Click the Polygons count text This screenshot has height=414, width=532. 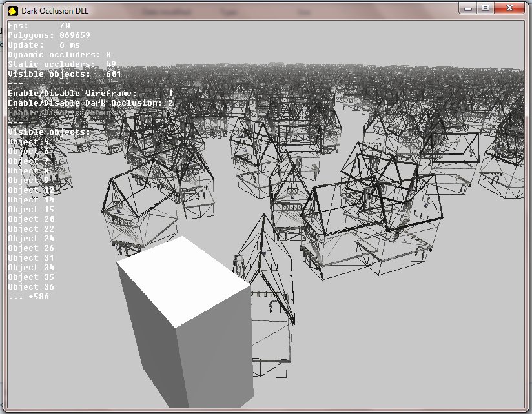tap(48, 35)
